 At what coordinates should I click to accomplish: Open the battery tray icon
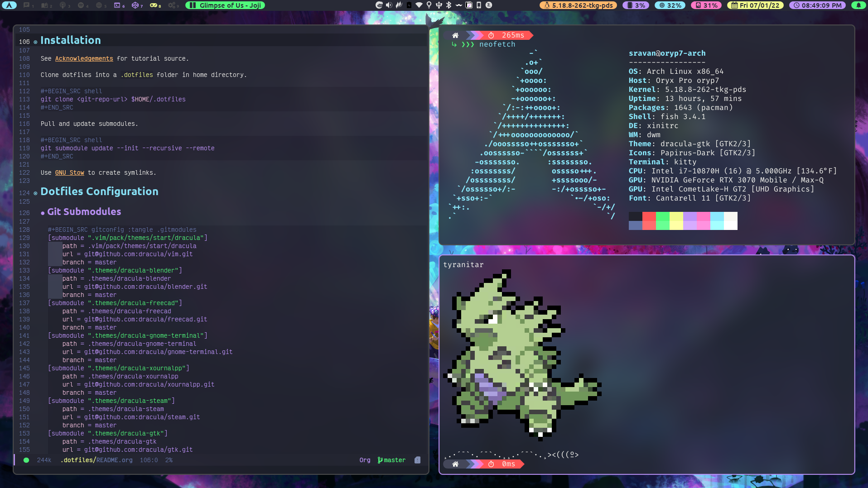tap(409, 5)
